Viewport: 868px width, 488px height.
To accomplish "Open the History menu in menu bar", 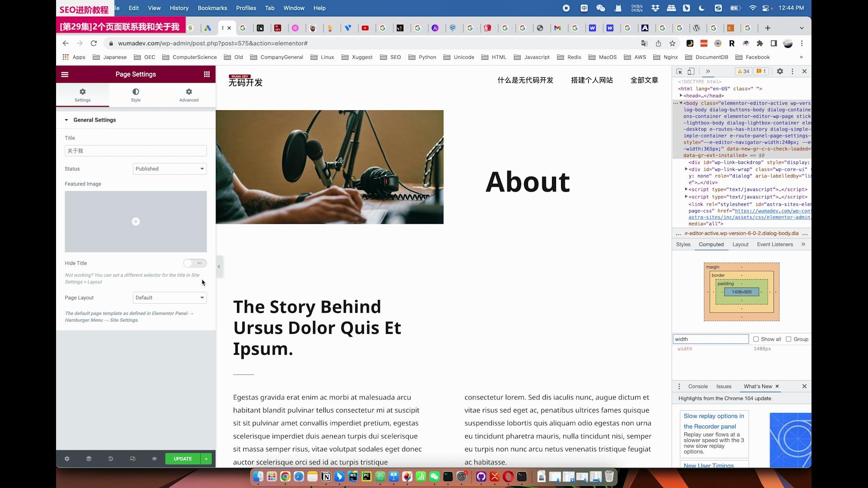I will (x=179, y=8).
